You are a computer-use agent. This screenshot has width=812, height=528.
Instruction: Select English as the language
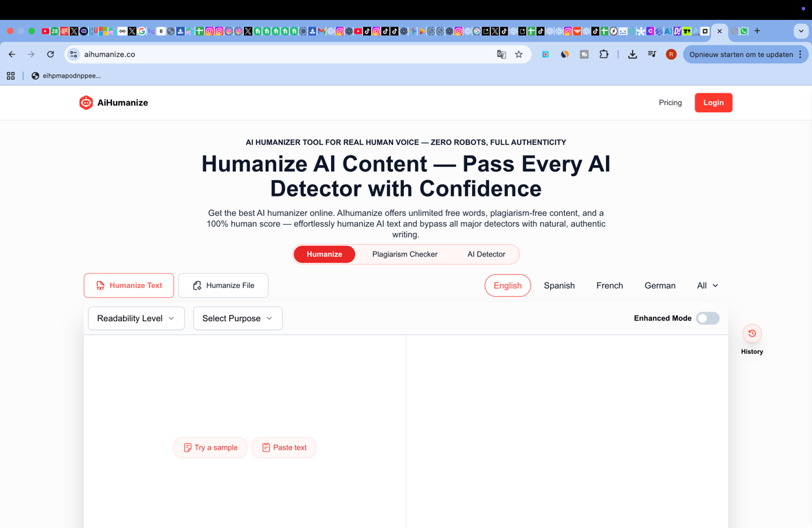pyautogui.click(x=508, y=285)
